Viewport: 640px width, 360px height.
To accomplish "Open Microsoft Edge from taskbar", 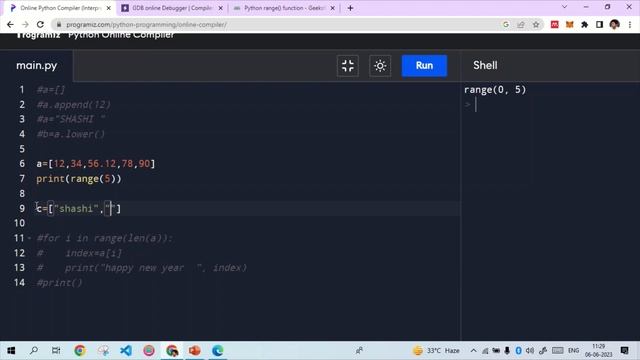I will [x=218, y=350].
